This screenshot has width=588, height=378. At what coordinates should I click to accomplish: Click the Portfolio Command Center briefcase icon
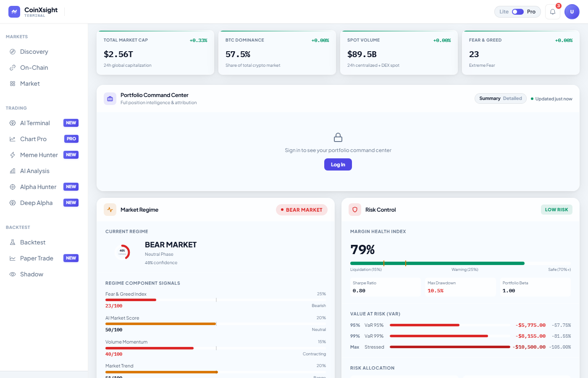tap(110, 99)
